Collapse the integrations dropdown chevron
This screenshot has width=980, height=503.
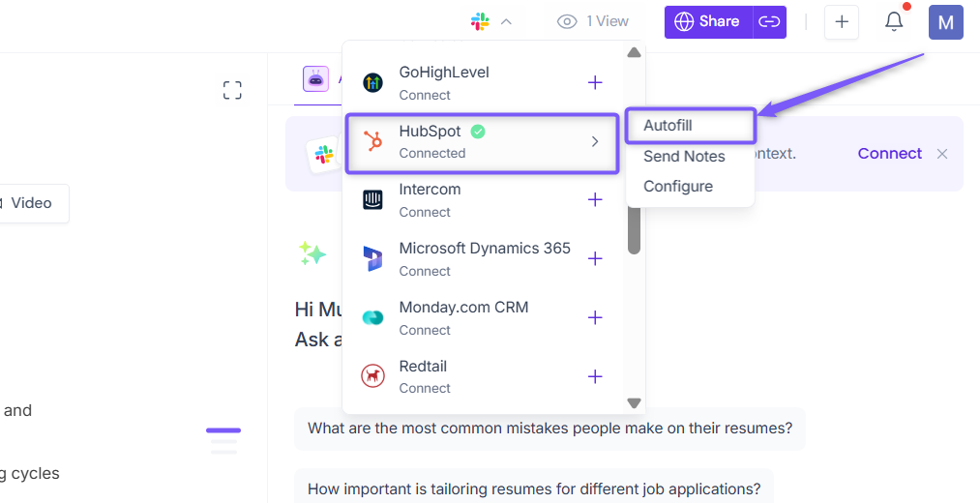(506, 22)
